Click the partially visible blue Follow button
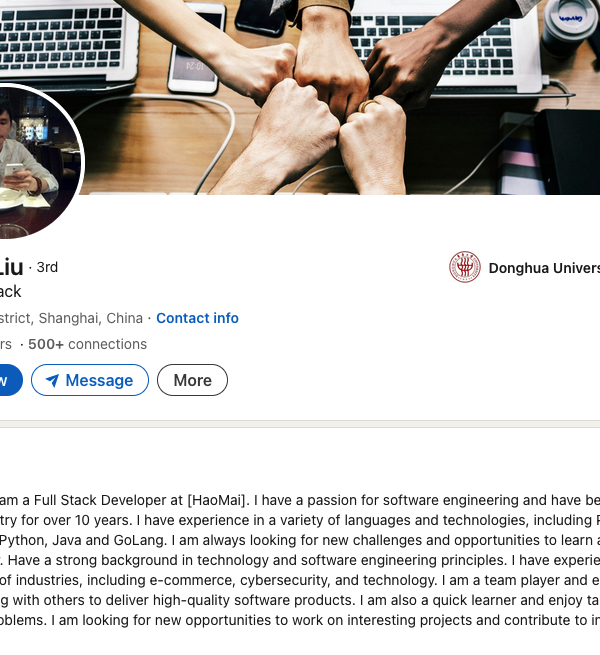This screenshot has height=655, width=600. tap(10, 380)
